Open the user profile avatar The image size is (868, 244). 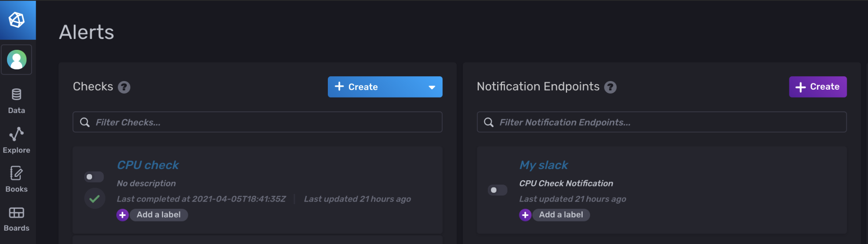point(17,60)
